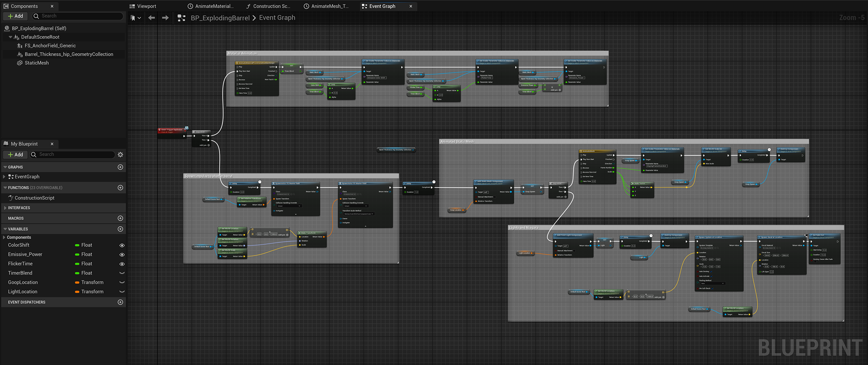Collapse the GRAPHS section
868x365 pixels.
[x=5, y=167]
